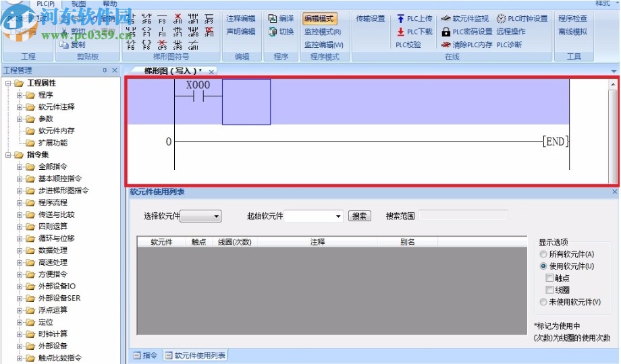This screenshot has height=364, width=621.
Task: Select the caF7 rising-edge parallel symbol
Action: click(193, 19)
